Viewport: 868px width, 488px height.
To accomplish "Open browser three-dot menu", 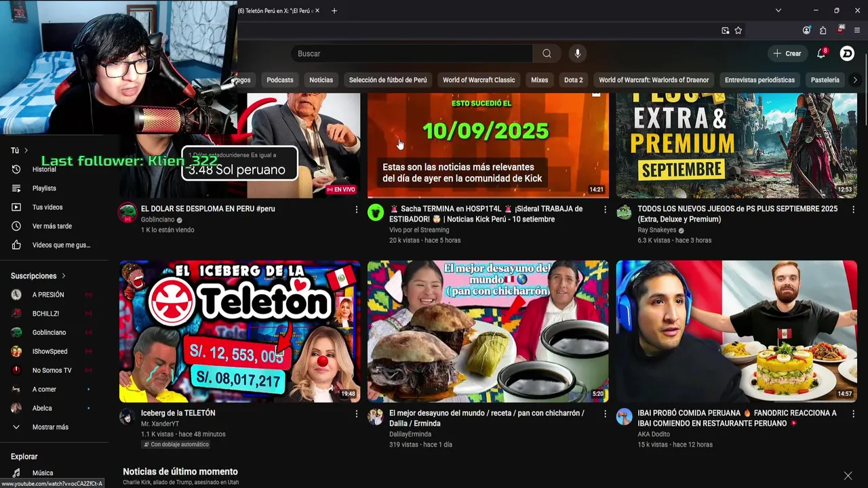I will [x=857, y=30].
